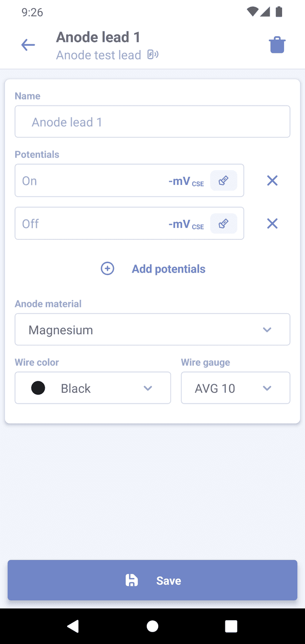Remove the On potential row
This screenshot has width=305, height=644.
(x=272, y=181)
